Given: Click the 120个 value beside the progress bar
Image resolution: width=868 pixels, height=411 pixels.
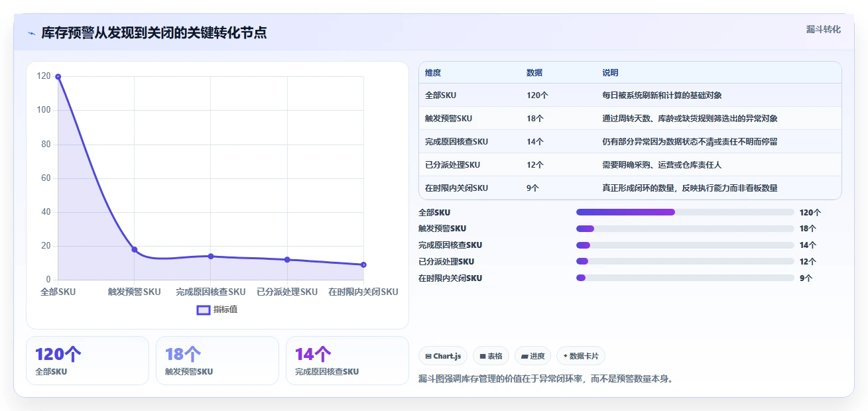Looking at the screenshot, I should pyautogui.click(x=810, y=213).
